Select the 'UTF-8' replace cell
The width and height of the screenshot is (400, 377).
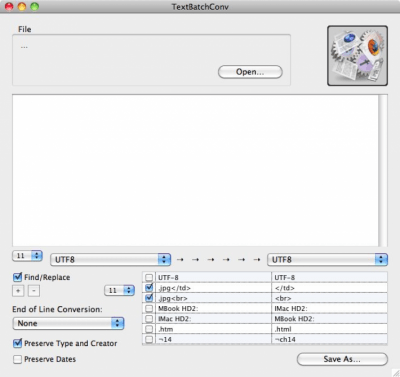(330, 277)
